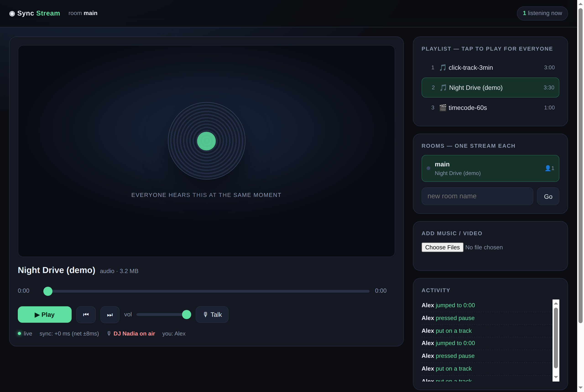
Task: Click the No file chosen label
Action: (484, 247)
